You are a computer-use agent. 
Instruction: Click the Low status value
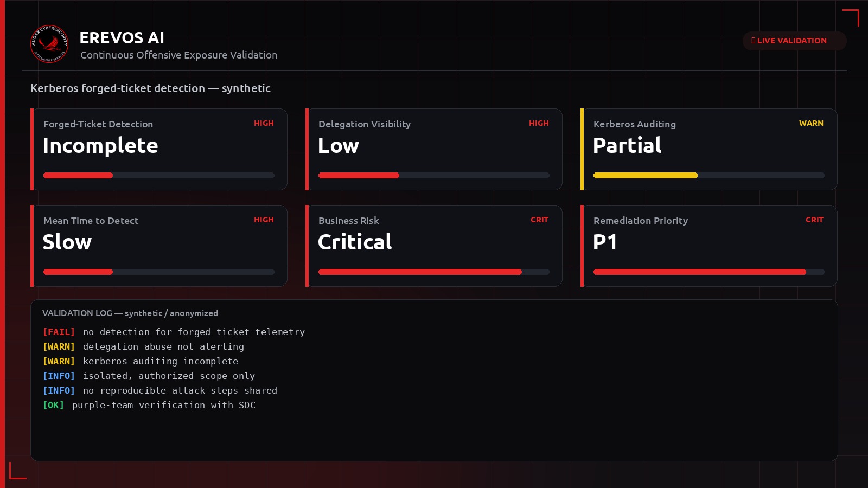339,145
